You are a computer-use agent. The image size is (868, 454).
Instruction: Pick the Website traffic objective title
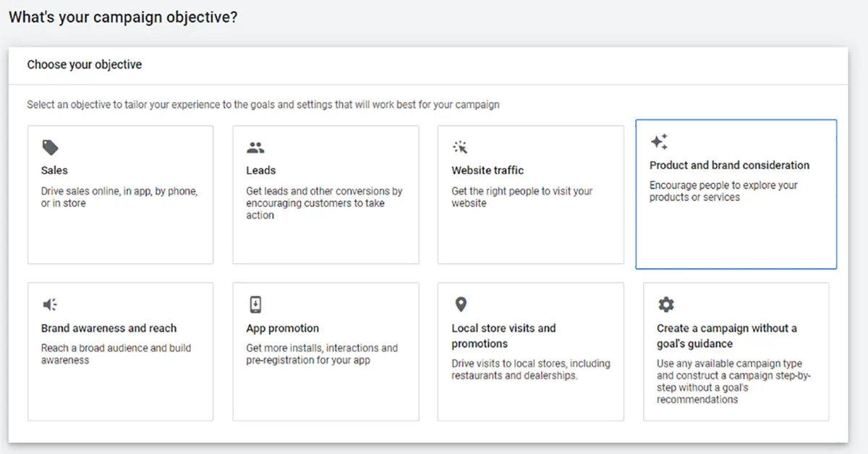(488, 171)
